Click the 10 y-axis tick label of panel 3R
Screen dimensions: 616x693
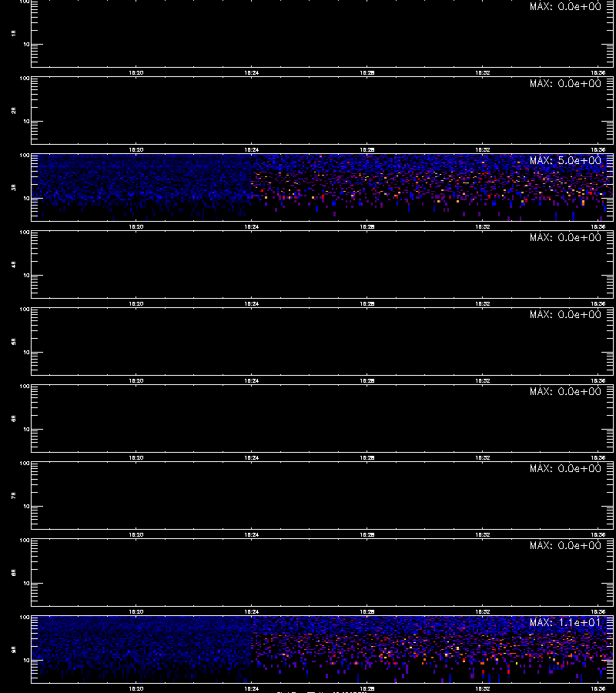tap(26, 199)
